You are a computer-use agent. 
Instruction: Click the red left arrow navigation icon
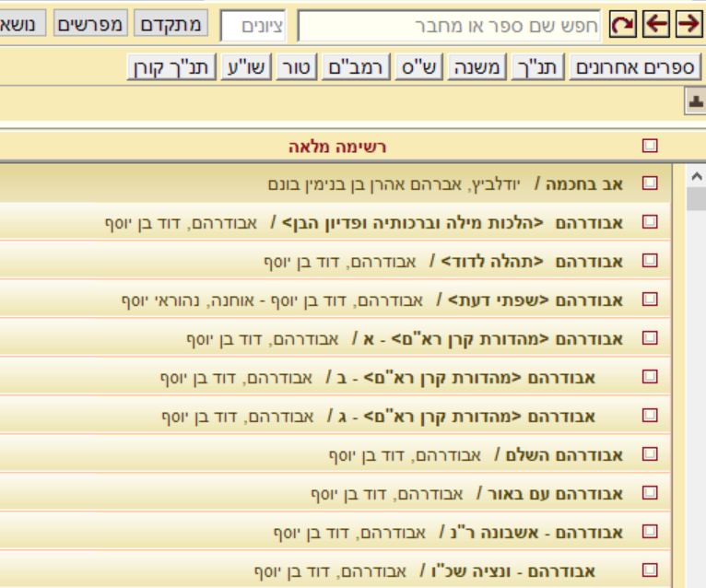click(656, 24)
